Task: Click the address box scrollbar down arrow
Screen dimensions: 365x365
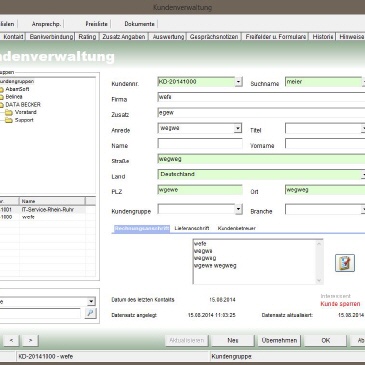Action: pyautogui.click(x=319, y=280)
